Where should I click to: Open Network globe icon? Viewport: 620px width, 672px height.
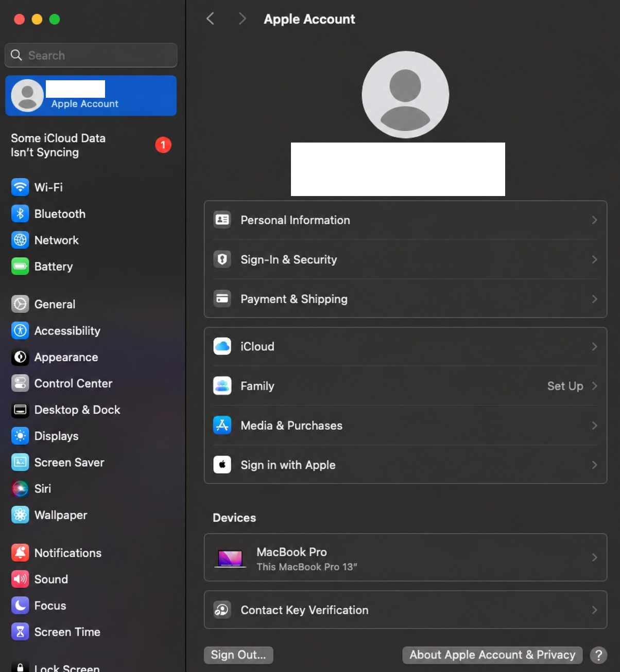tap(20, 240)
